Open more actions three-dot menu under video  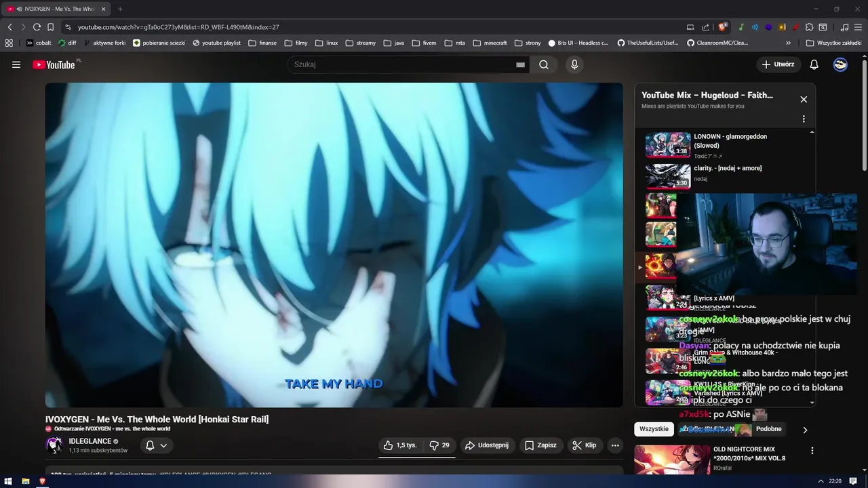tap(615, 445)
